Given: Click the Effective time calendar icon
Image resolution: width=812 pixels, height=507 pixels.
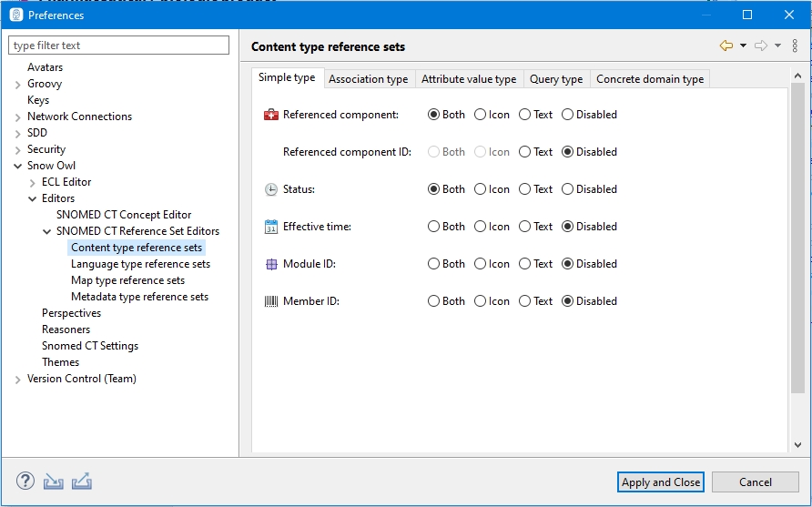Looking at the screenshot, I should click(271, 227).
